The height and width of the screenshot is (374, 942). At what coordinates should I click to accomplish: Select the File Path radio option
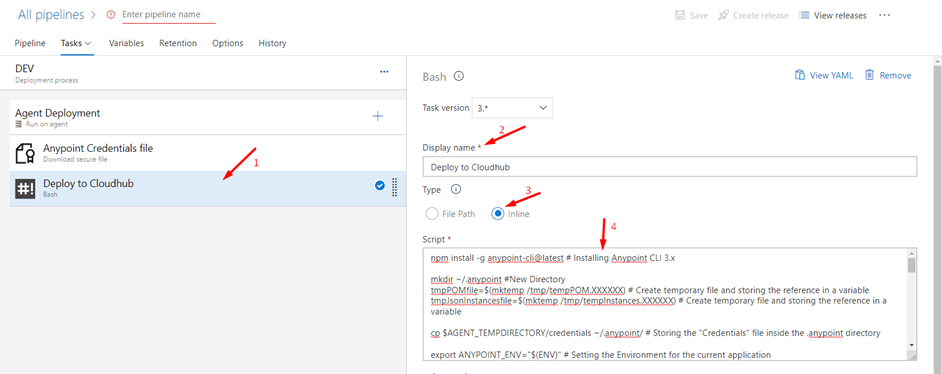pos(431,214)
